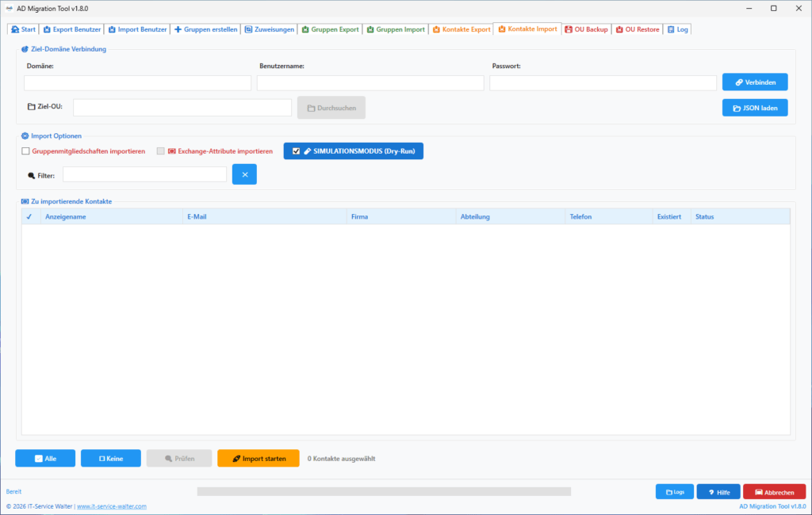This screenshot has height=515, width=812.
Task: Open the www.it-service-walter.com link
Action: pos(112,506)
